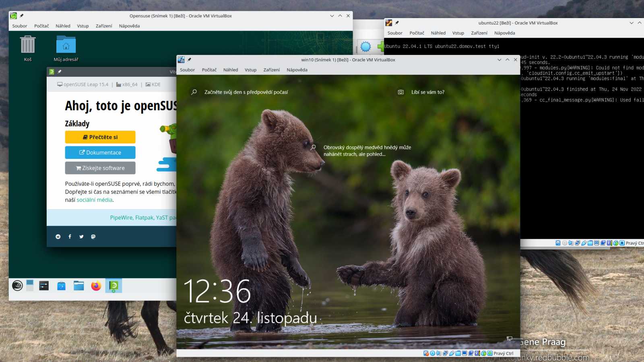This screenshot has height=362, width=644.
Task: Toggle pin icon in ubuntu22 title bar
Action: [397, 23]
